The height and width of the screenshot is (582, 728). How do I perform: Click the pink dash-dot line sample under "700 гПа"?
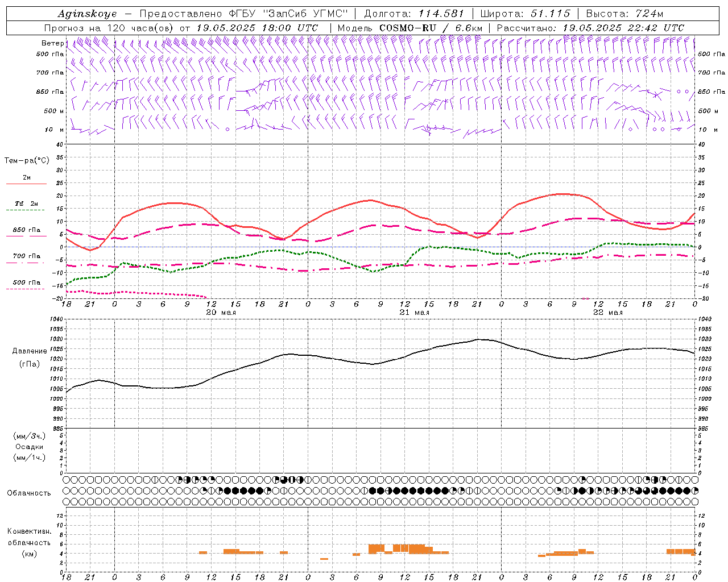[x=26, y=263]
